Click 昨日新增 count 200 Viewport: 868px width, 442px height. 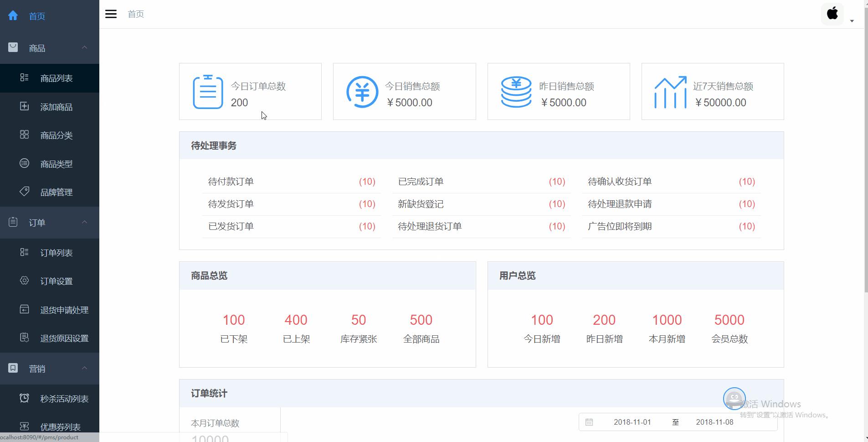[x=604, y=320]
